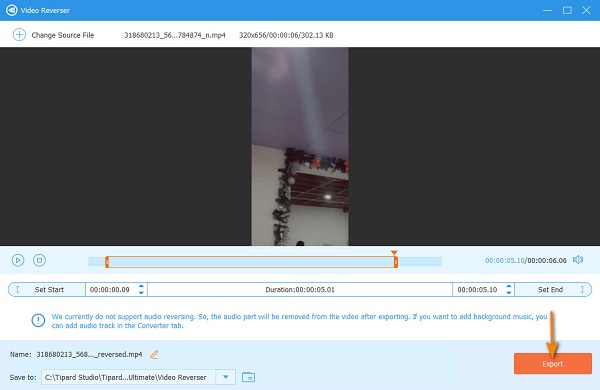
Task: Close the Video Reverser window
Action: pos(586,10)
